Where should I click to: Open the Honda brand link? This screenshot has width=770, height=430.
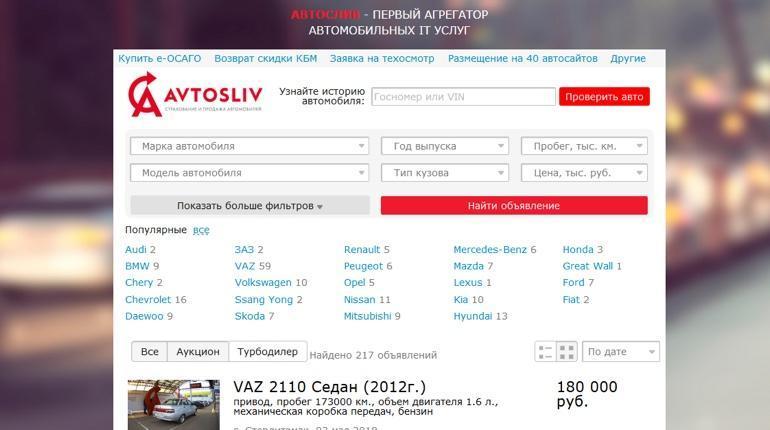click(578, 249)
